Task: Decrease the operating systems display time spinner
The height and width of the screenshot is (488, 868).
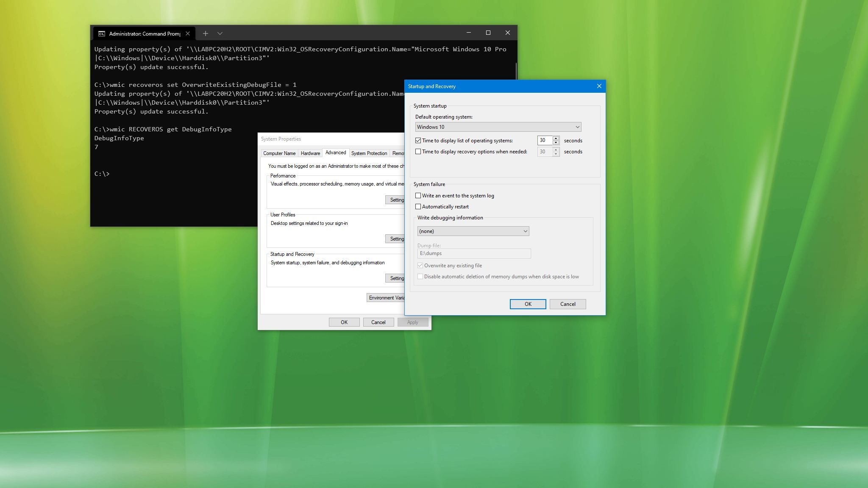Action: click(x=556, y=142)
